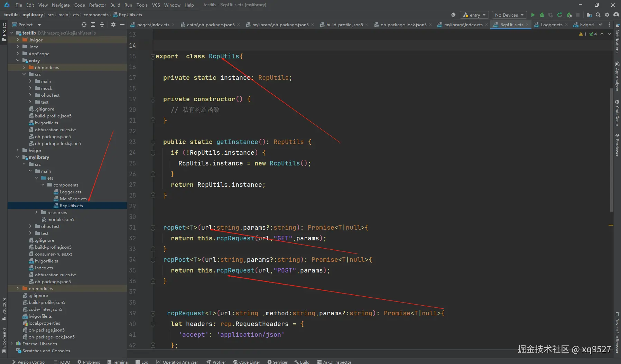This screenshot has height=364, width=621.
Task: Select module.json5 in the project tree
Action: (x=61, y=219)
